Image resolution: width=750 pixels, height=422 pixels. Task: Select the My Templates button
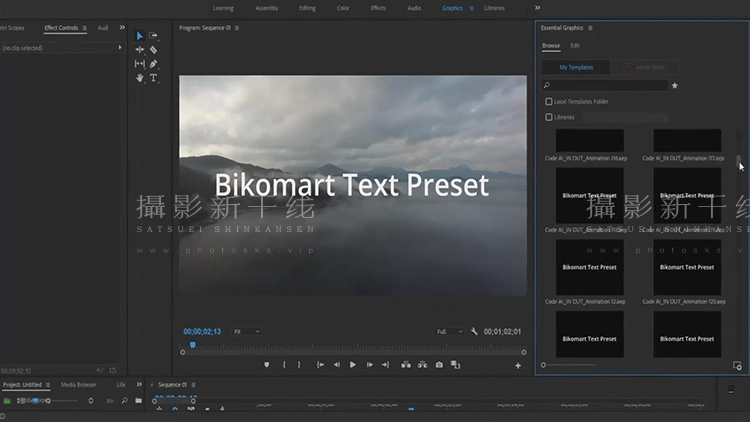coord(576,67)
